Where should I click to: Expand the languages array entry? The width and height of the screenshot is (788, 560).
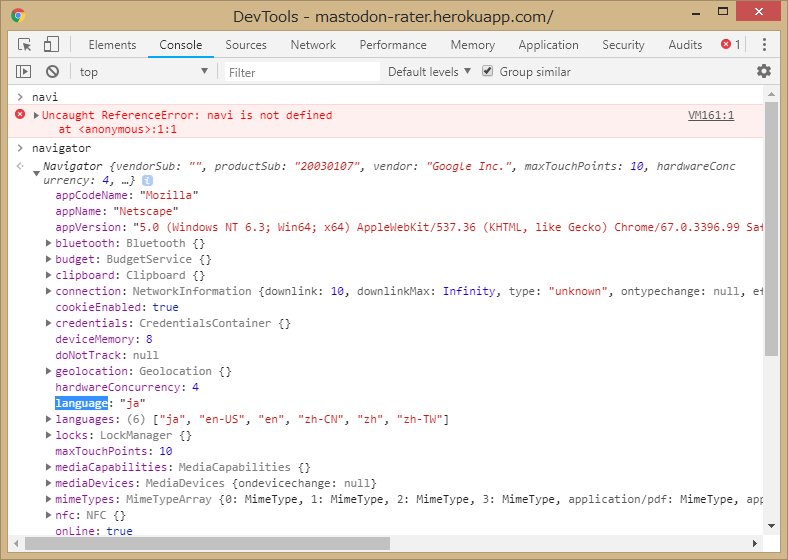coord(49,420)
